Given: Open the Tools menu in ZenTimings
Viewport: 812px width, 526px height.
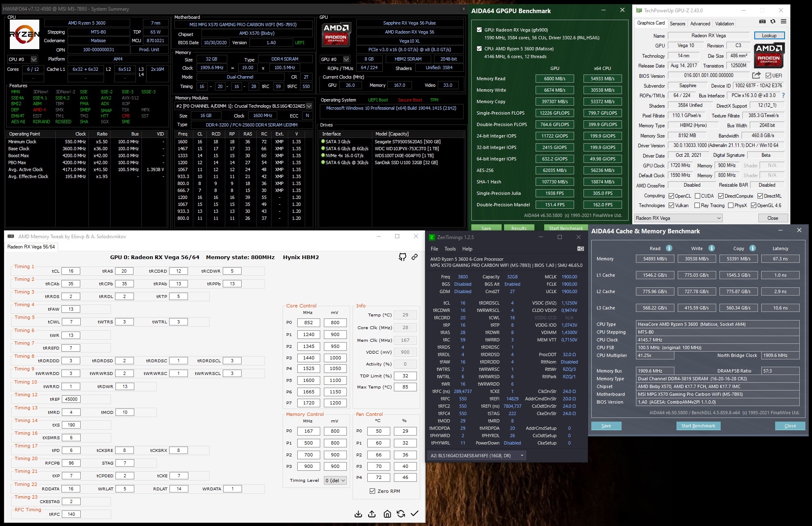Looking at the screenshot, I should click(450, 249).
